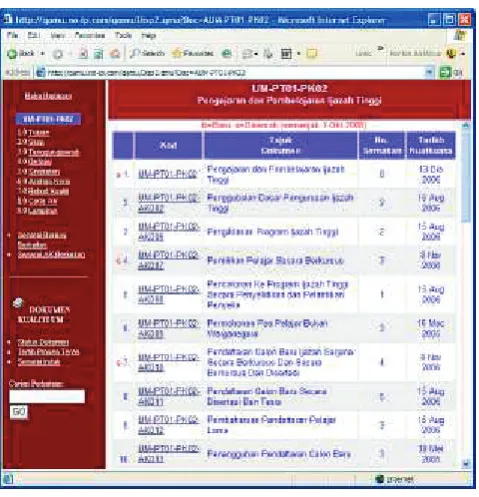Screen dimensions: 479x497
Task: Click the Edit page icon in the toolbar
Action: point(286,54)
